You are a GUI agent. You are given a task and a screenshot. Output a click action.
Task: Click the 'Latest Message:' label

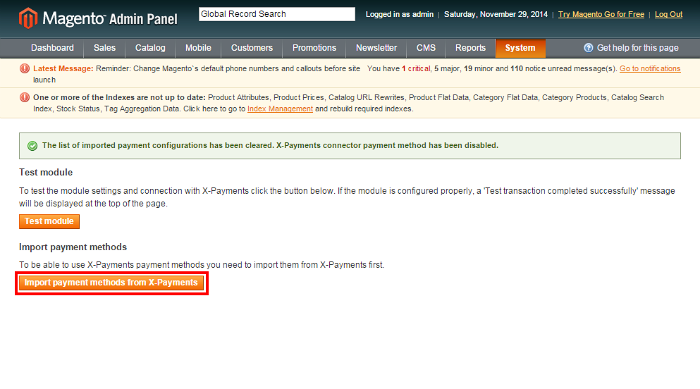click(x=63, y=68)
